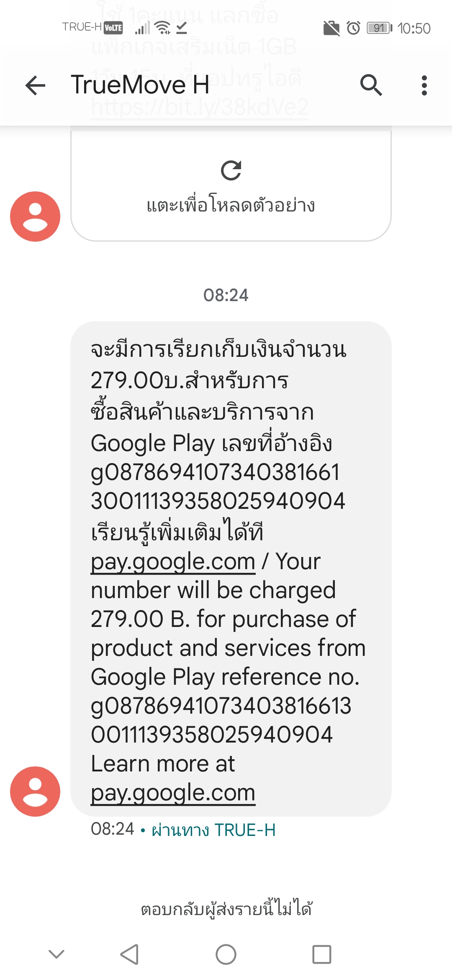
Task: Tap the TrueMove H conversation title
Action: click(x=140, y=85)
